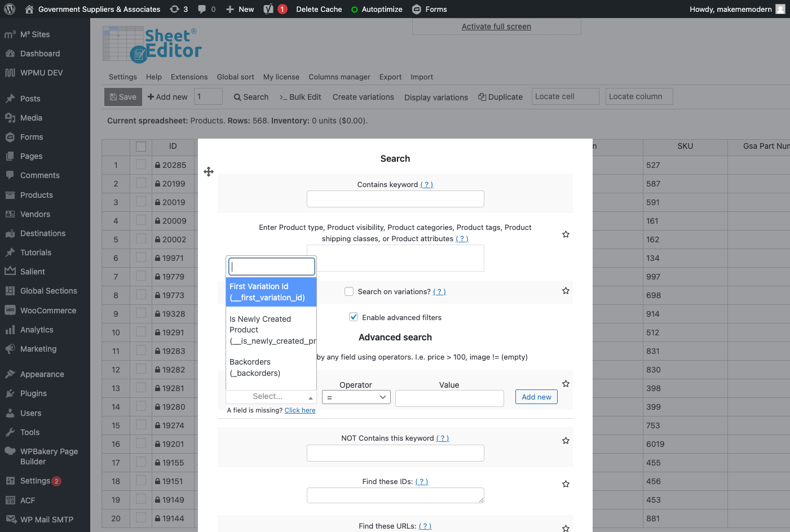Open the Import menu item
This screenshot has height=532, width=790.
422,77
